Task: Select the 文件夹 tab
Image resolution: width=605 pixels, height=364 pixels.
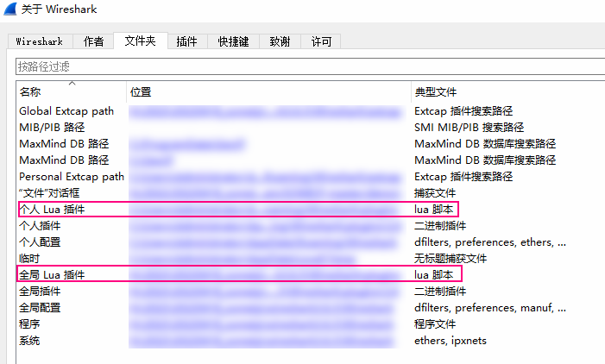Action: point(140,41)
